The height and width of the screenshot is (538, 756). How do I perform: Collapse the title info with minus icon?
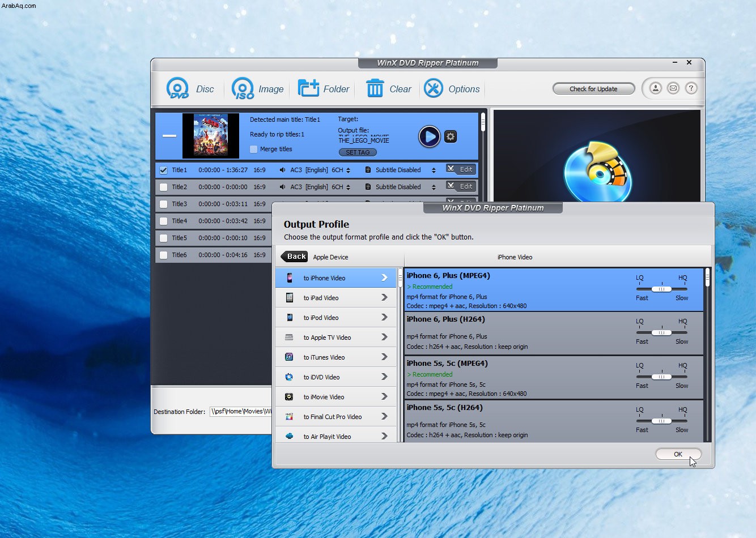[169, 136]
